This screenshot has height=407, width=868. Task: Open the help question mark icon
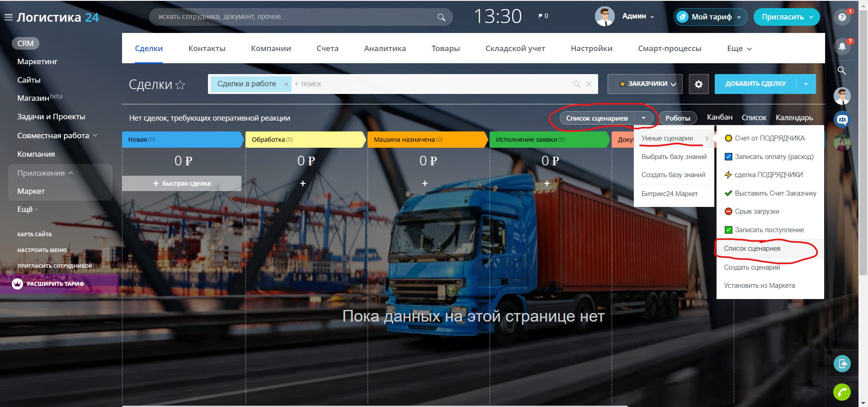(842, 17)
